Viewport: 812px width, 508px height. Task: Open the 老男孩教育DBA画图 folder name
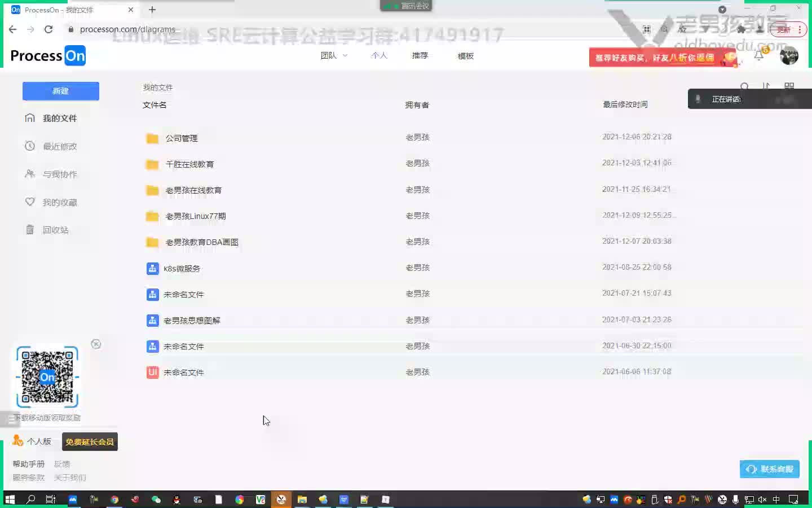click(202, 242)
